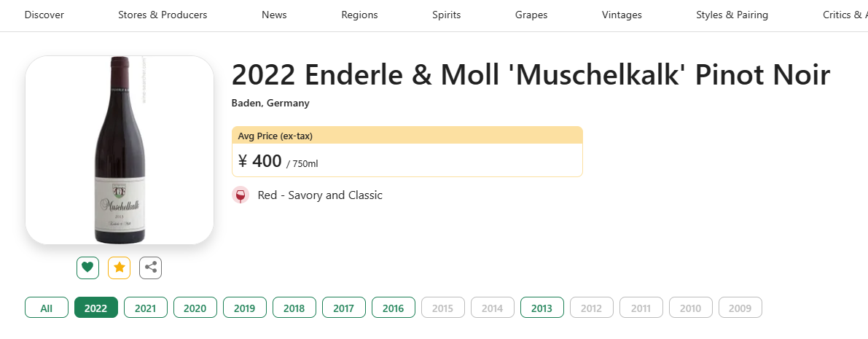Open the Muschelkalk bottle image thumbnail
Screen dimensions: 868x339
tap(120, 150)
